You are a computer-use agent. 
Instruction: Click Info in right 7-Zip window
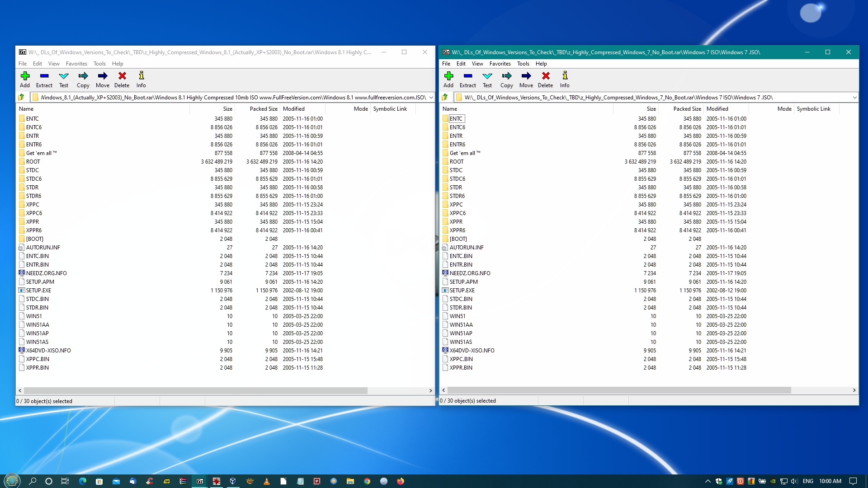(565, 80)
